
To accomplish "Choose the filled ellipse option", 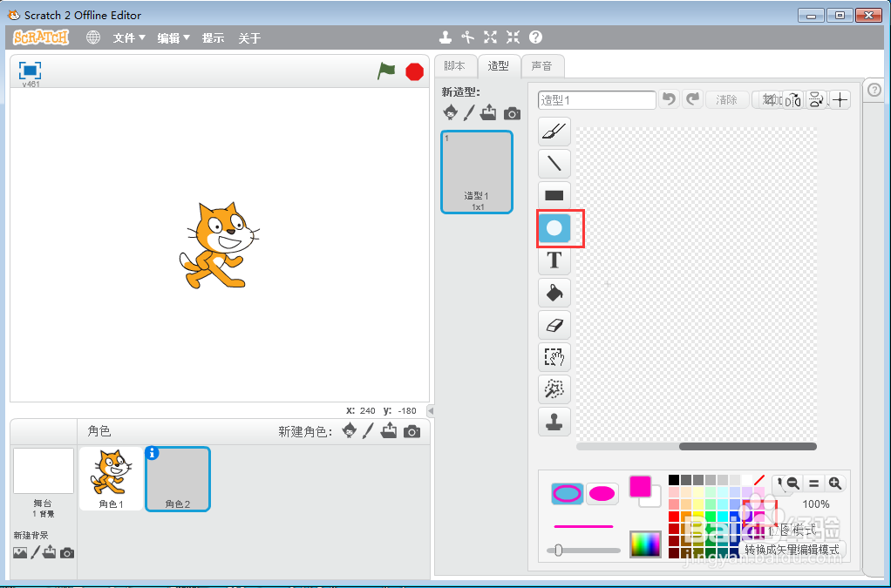I will click(x=602, y=494).
